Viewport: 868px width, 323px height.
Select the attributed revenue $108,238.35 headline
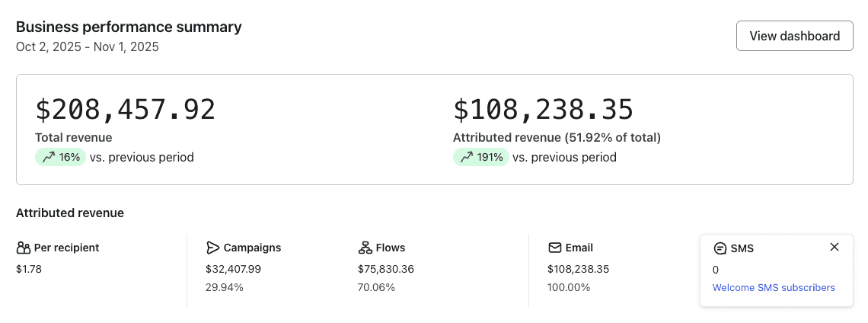coord(543,109)
